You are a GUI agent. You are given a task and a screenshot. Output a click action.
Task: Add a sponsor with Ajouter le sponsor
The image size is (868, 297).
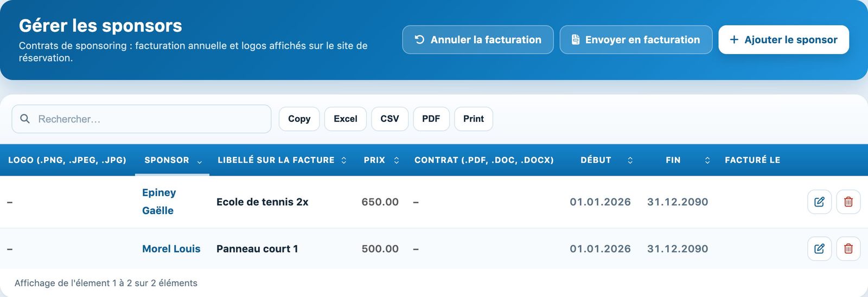click(x=783, y=40)
